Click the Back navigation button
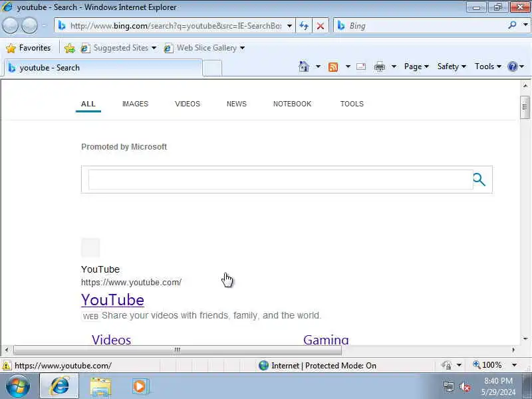This screenshot has width=532, height=399. tap(11, 26)
